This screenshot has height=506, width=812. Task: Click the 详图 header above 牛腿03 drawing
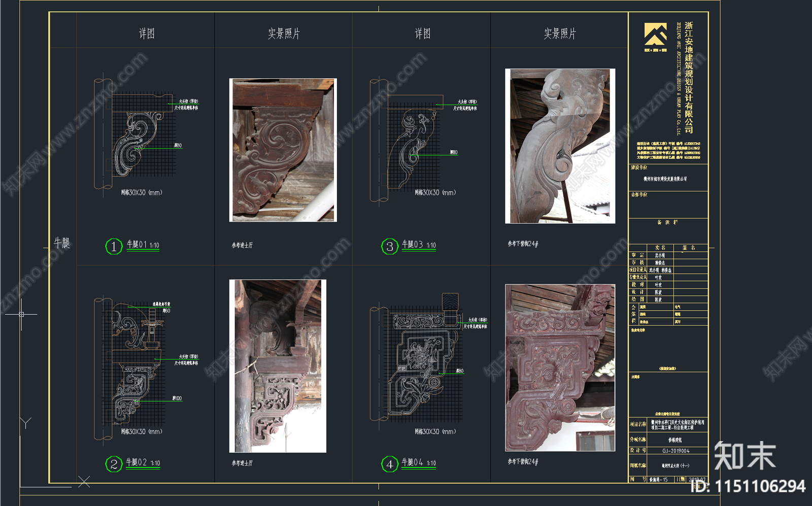coord(422,33)
